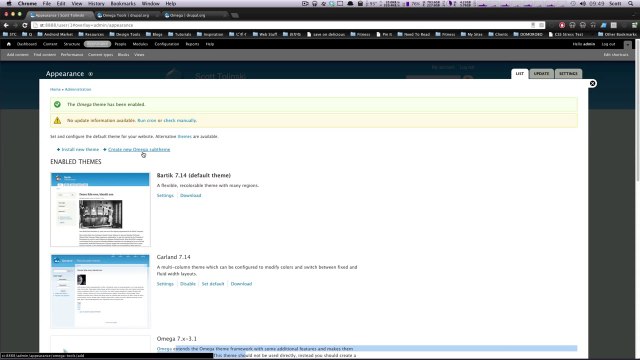Toggle the admin toolbar drawer arrow
Viewport: 640px width, 360px height.
pyautogui.click(x=628, y=44)
